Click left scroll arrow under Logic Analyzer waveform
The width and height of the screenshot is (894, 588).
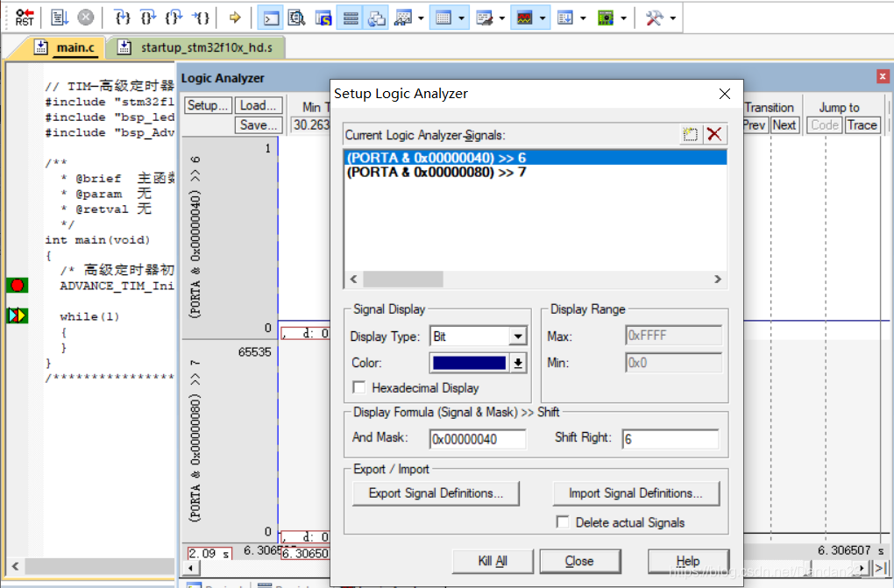tap(190, 568)
